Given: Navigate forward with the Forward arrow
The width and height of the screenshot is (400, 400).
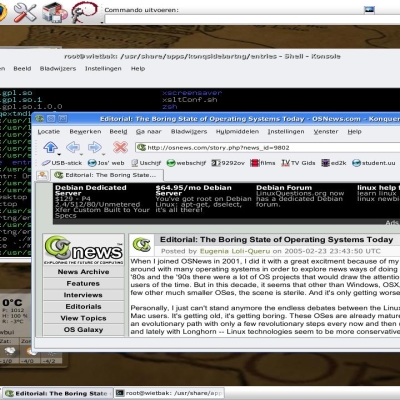Looking at the screenshot, I should click(95, 147).
